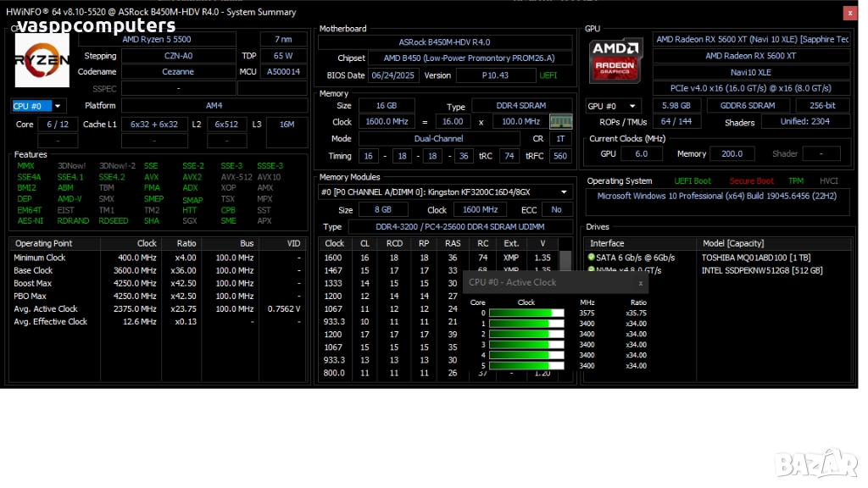Click the memory module chip icon
The image size is (868, 488).
coord(561,121)
